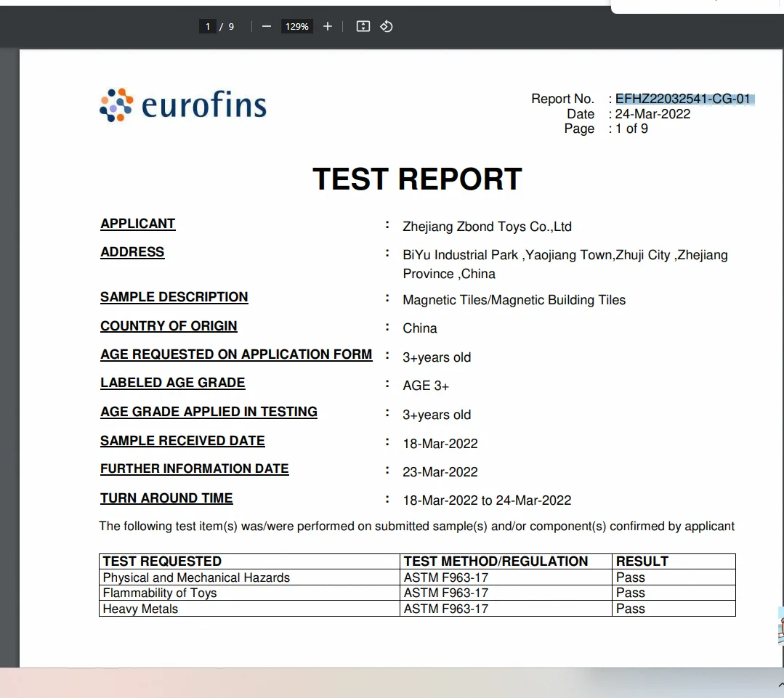Click the AGE GRADE APPLIED IN TESTING label
Image resolution: width=784 pixels, height=698 pixels.
coord(209,412)
